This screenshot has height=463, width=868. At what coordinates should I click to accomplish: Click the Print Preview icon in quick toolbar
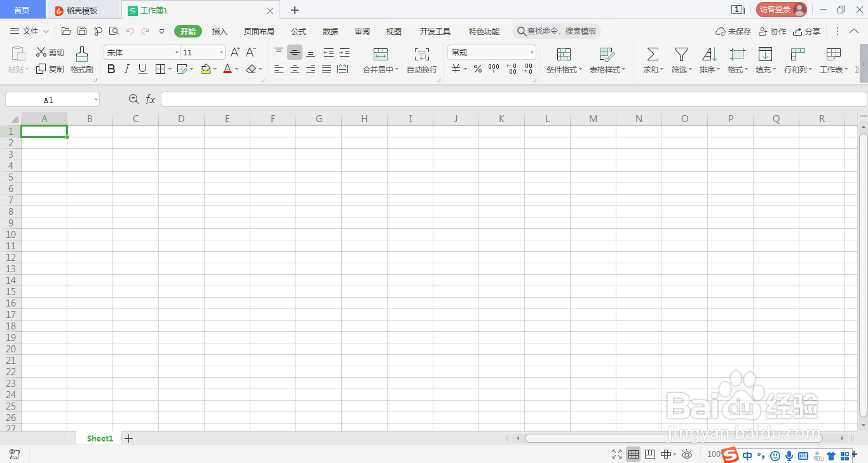click(x=114, y=31)
